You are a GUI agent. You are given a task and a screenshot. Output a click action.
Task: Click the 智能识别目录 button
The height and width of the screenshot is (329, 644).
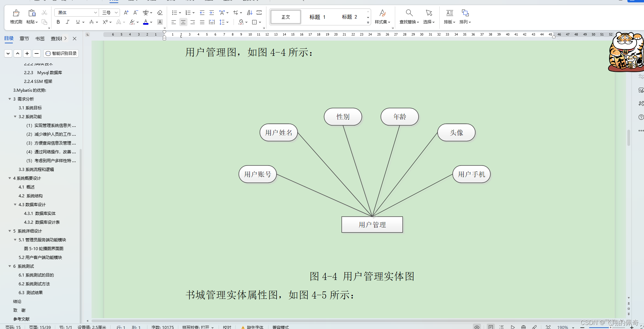coord(61,53)
